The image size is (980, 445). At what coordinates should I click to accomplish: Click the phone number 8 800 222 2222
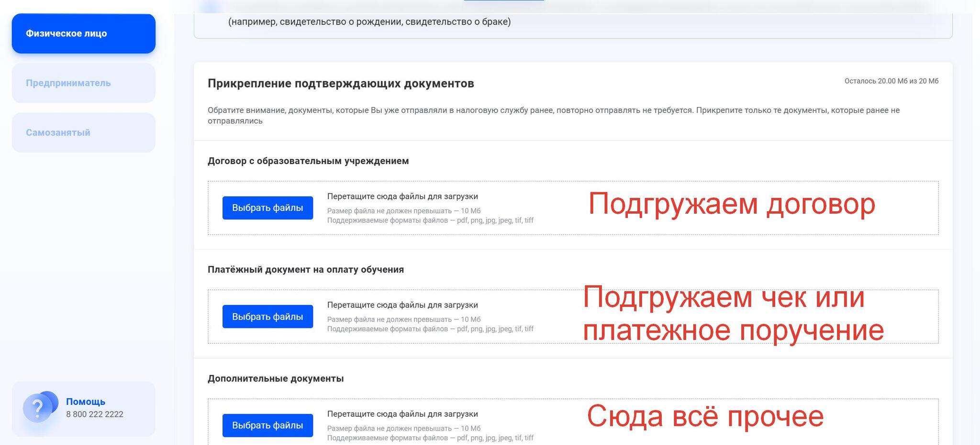tap(95, 414)
